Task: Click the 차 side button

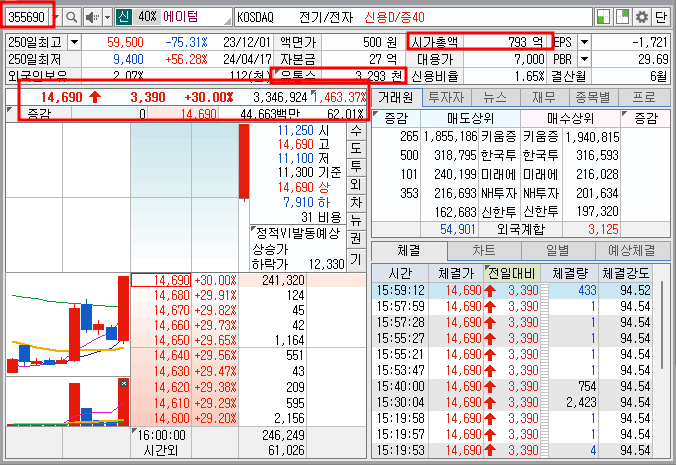Action: click(356, 202)
